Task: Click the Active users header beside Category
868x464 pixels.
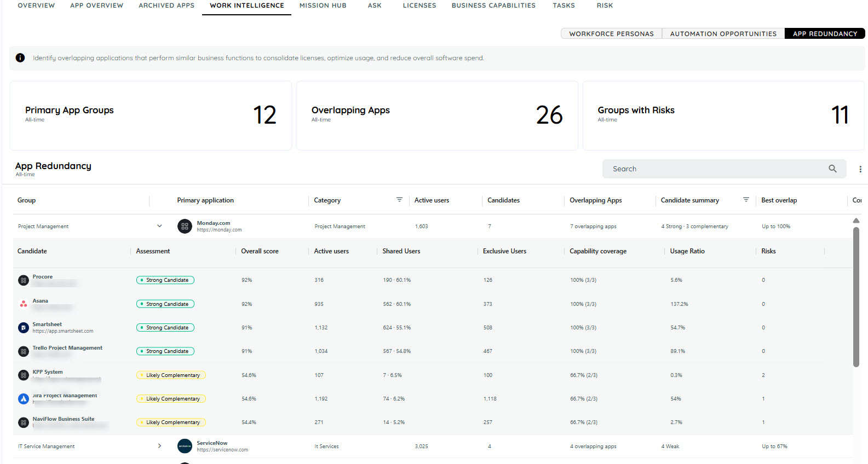Action: point(432,200)
